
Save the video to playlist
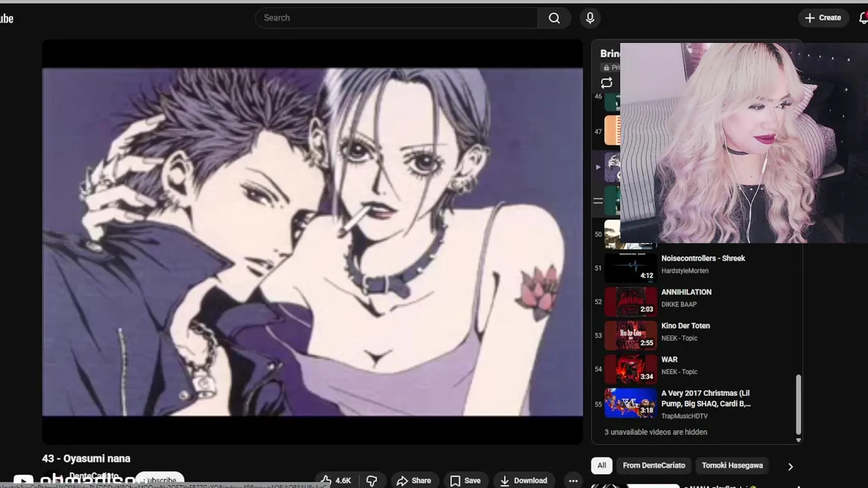tap(465, 481)
